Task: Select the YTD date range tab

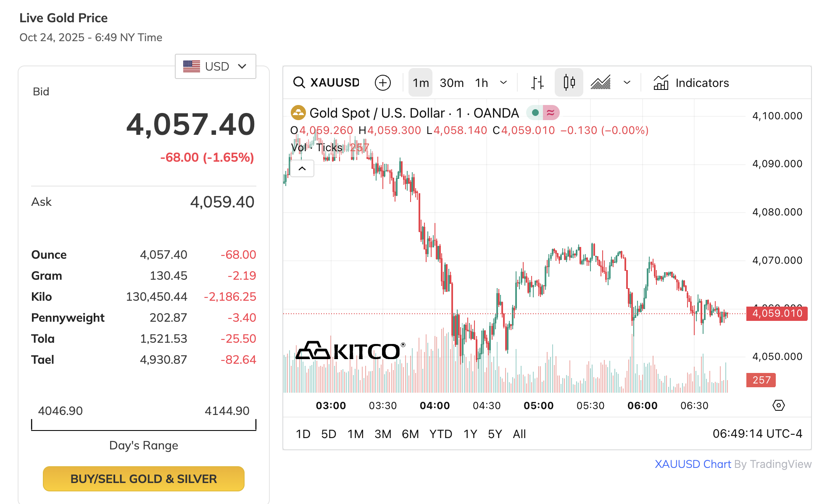Action: 440,434
